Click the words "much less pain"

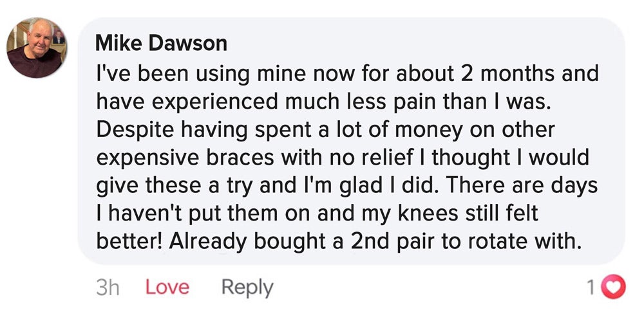pos(351,102)
